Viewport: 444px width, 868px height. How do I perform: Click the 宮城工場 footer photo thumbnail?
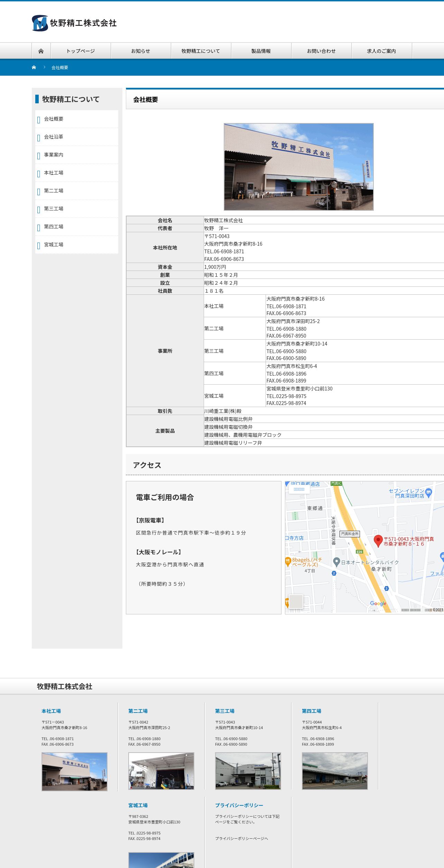pos(161,860)
